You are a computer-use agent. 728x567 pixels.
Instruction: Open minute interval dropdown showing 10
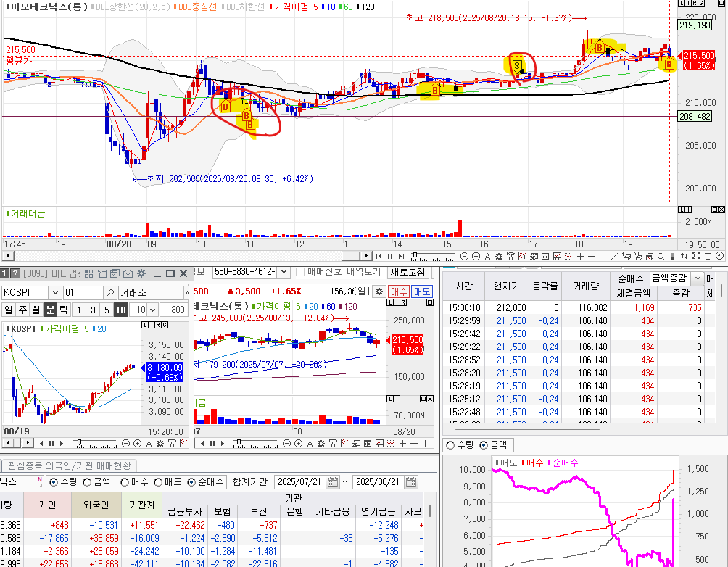coord(152,310)
